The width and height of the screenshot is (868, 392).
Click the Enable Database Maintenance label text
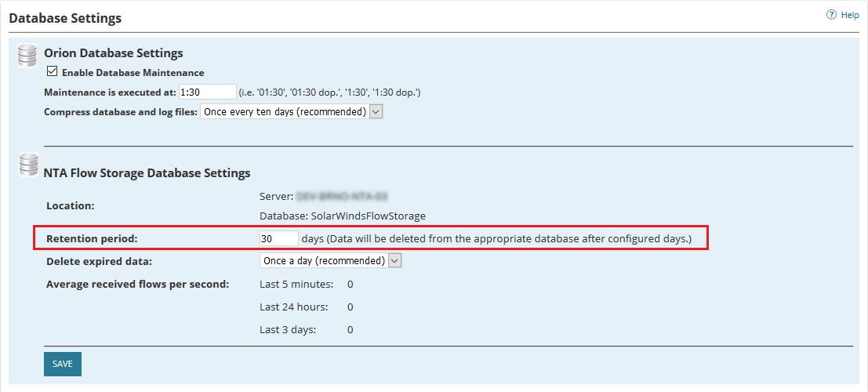coord(133,73)
